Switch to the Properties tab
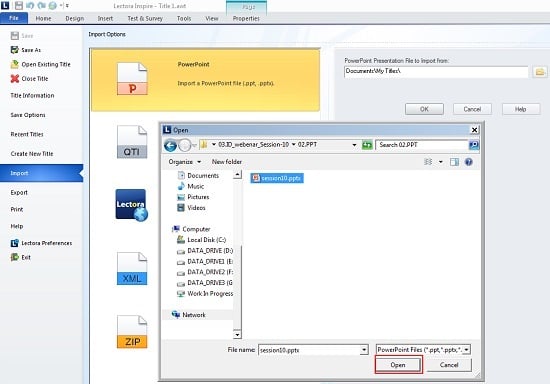550x384 pixels. tap(246, 18)
